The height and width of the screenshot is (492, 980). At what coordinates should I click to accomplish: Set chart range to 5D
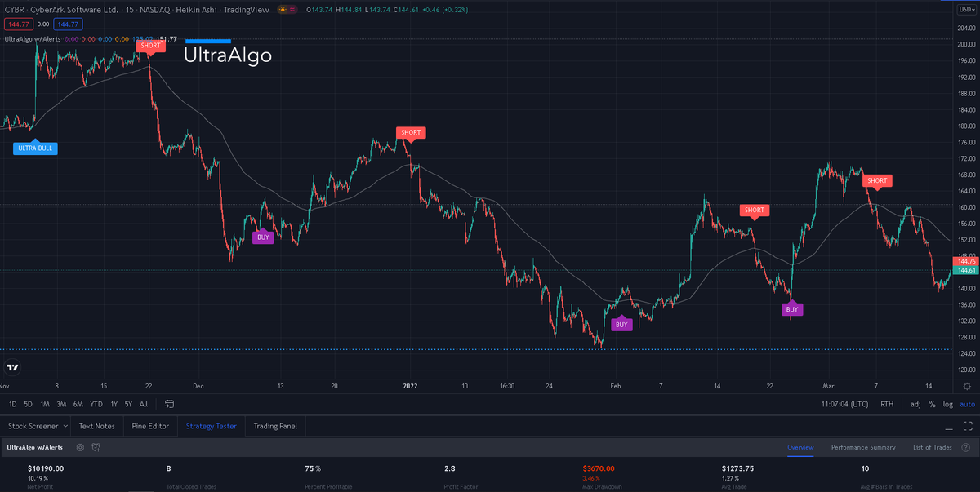28,404
